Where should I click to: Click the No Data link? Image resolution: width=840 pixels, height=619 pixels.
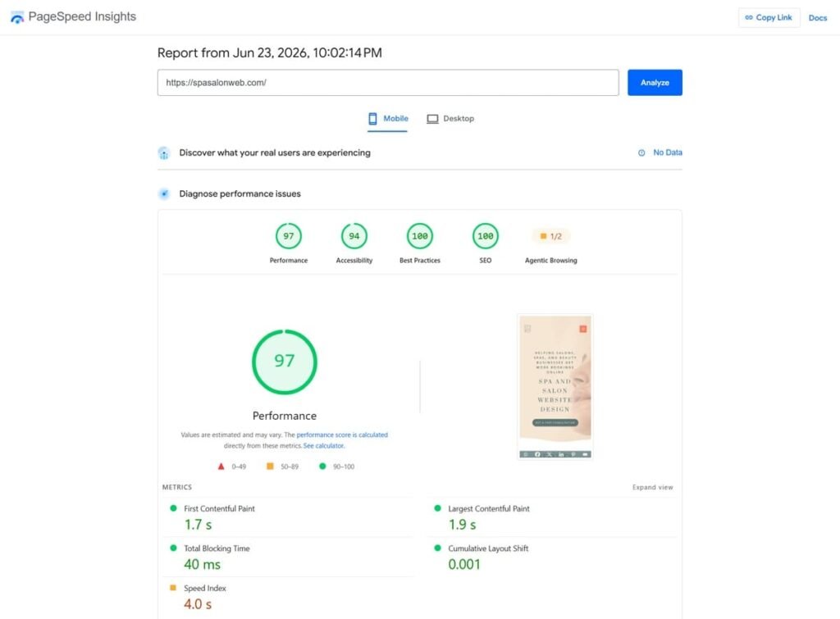668,152
